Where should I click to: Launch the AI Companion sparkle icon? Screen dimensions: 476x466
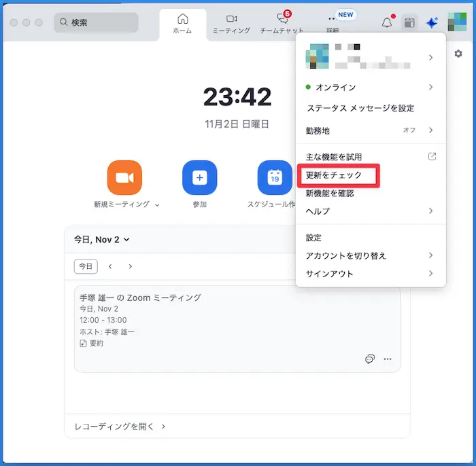(x=432, y=22)
